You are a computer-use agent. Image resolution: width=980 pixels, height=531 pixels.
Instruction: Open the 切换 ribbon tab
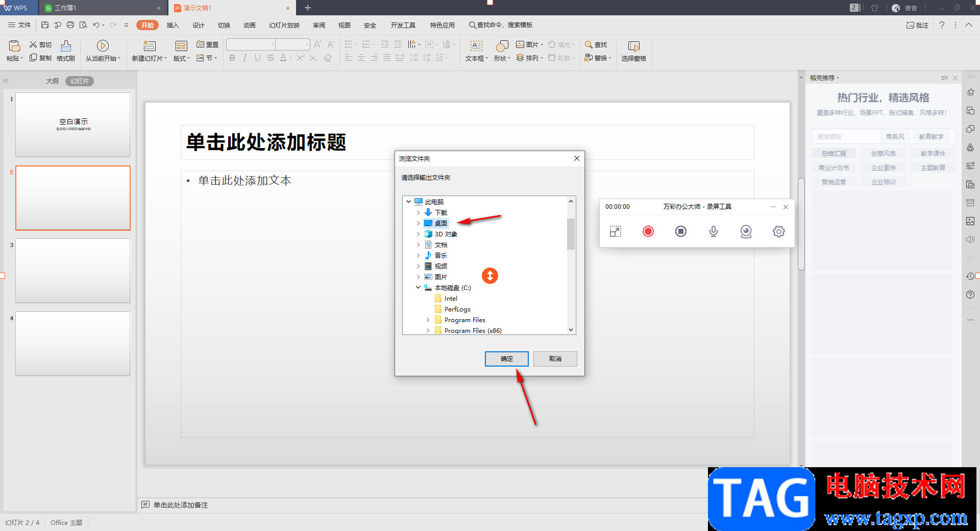[x=224, y=25]
